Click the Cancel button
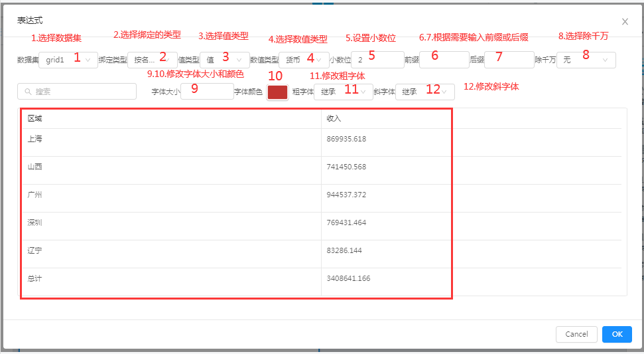 (576, 334)
